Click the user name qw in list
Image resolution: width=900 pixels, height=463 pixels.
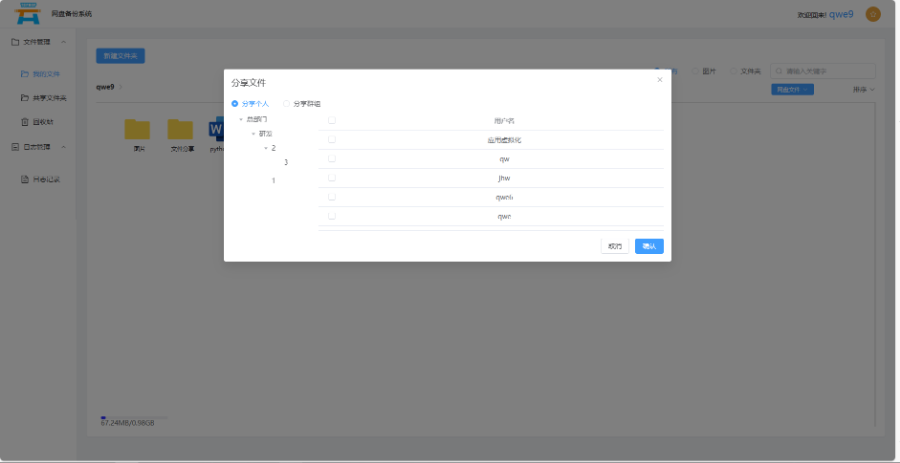504,159
